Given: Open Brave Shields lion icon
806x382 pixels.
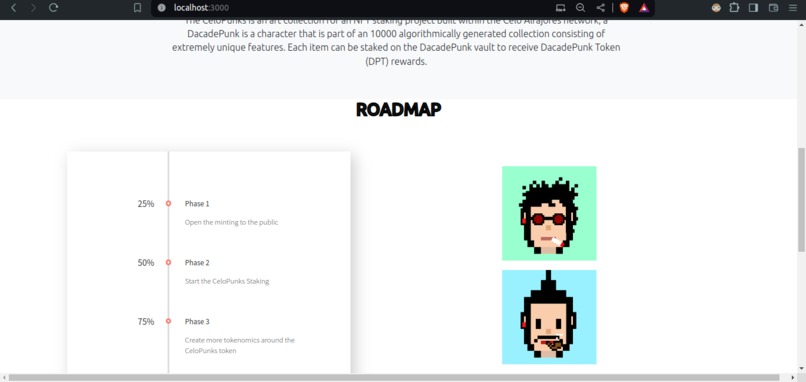Looking at the screenshot, I should point(624,8).
